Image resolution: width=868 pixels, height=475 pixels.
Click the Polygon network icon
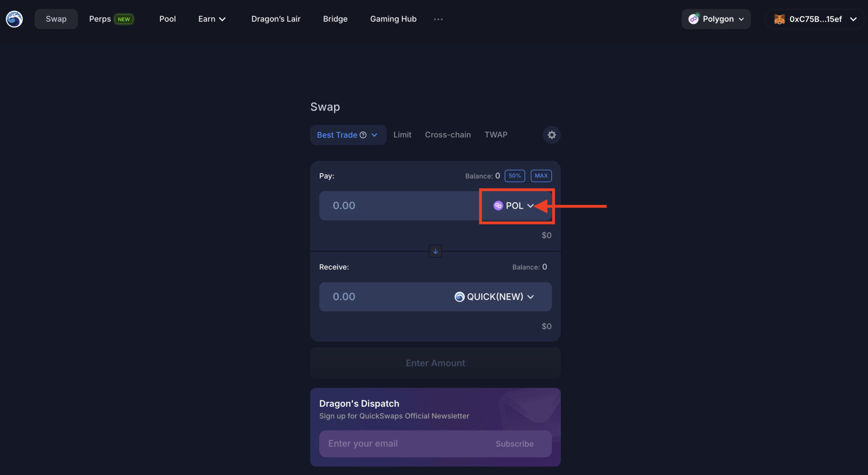pyautogui.click(x=694, y=19)
